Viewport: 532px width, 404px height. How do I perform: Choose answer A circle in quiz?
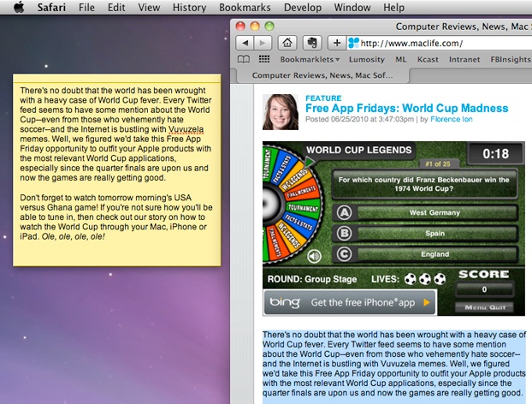point(345,213)
